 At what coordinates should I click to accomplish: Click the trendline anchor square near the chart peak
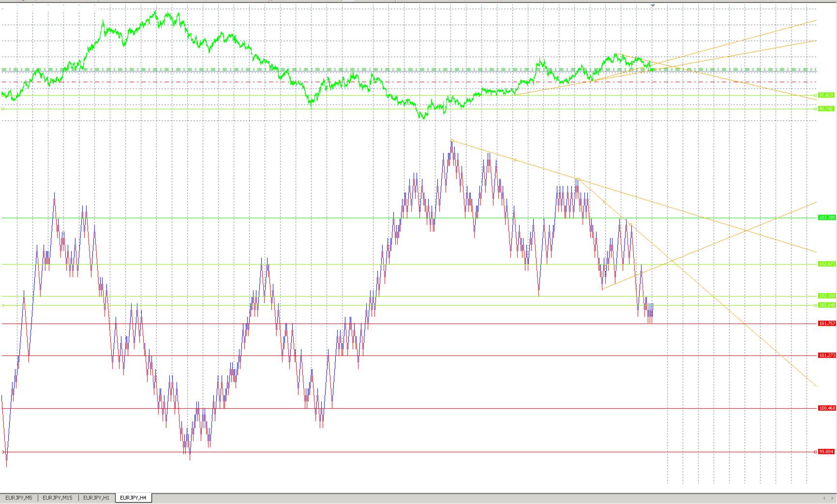tap(451, 140)
